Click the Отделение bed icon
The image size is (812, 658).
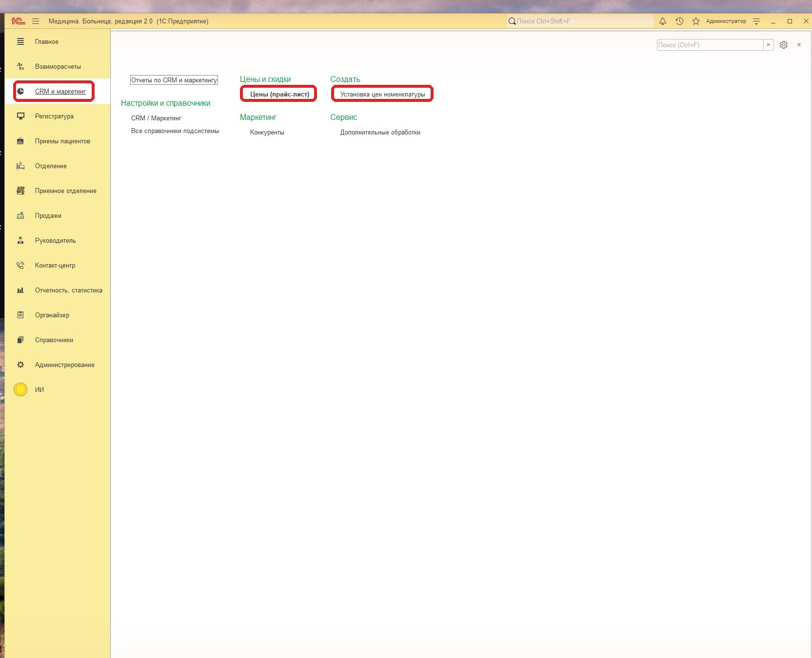pos(20,166)
